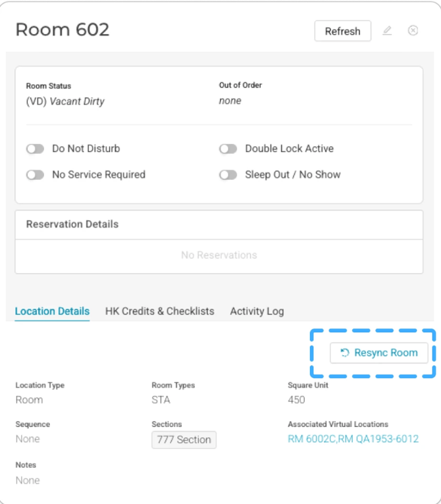
Task: Click the No Reservations message
Action: [x=219, y=255]
